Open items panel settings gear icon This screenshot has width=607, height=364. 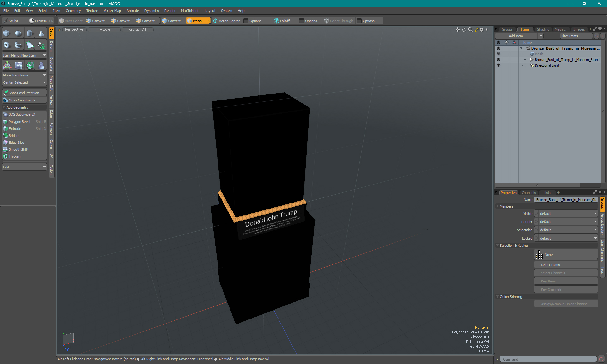coord(600,29)
